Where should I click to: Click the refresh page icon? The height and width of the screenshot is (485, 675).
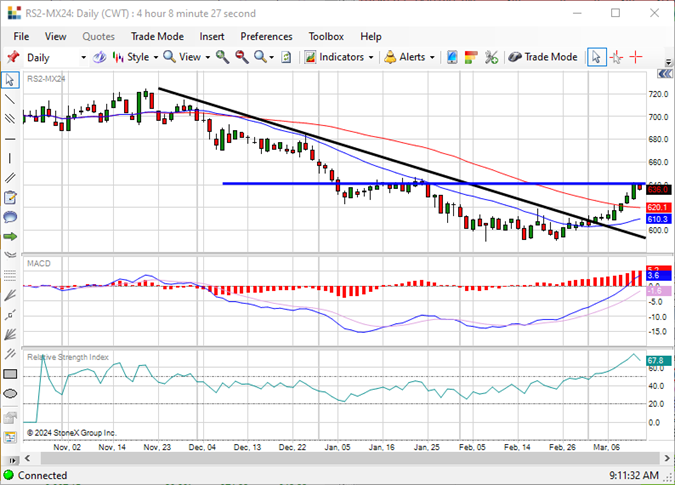coord(286,57)
